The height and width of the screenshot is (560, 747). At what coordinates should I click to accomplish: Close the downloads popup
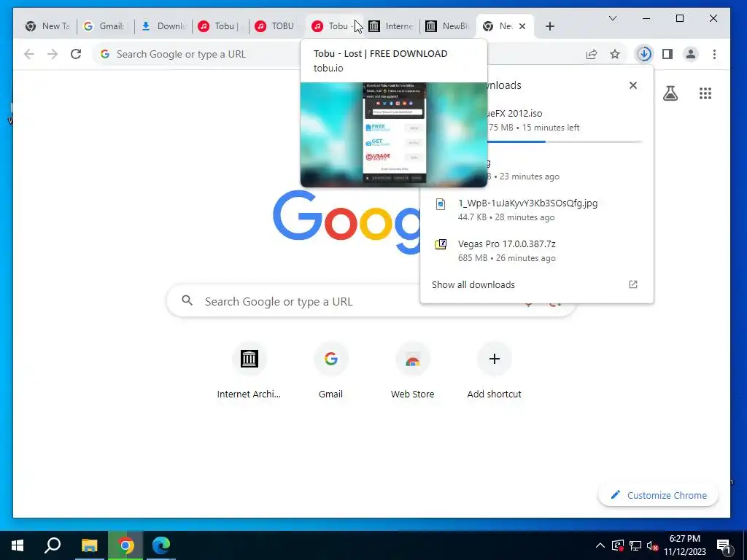(633, 85)
